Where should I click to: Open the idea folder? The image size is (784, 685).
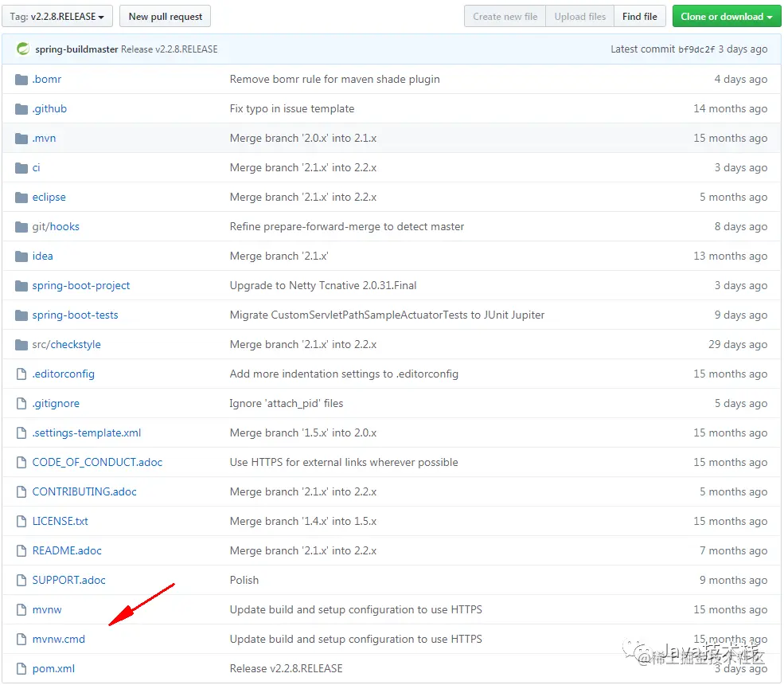tap(42, 256)
